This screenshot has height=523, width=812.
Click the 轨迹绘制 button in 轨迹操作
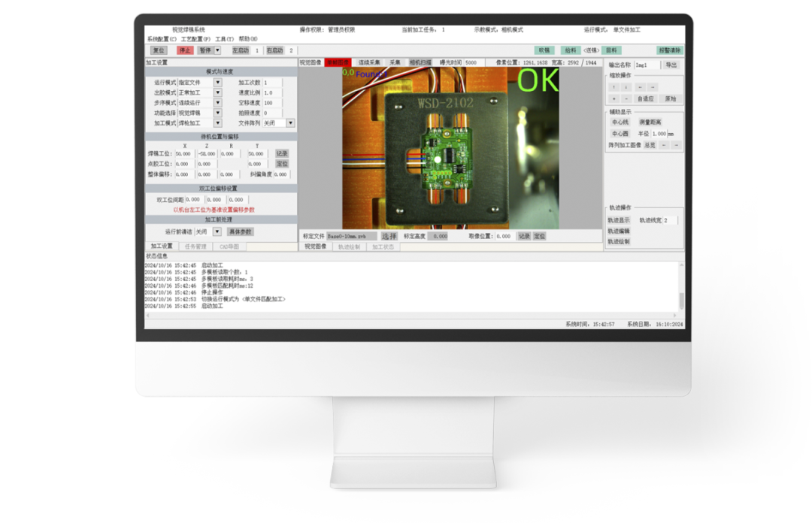619,242
